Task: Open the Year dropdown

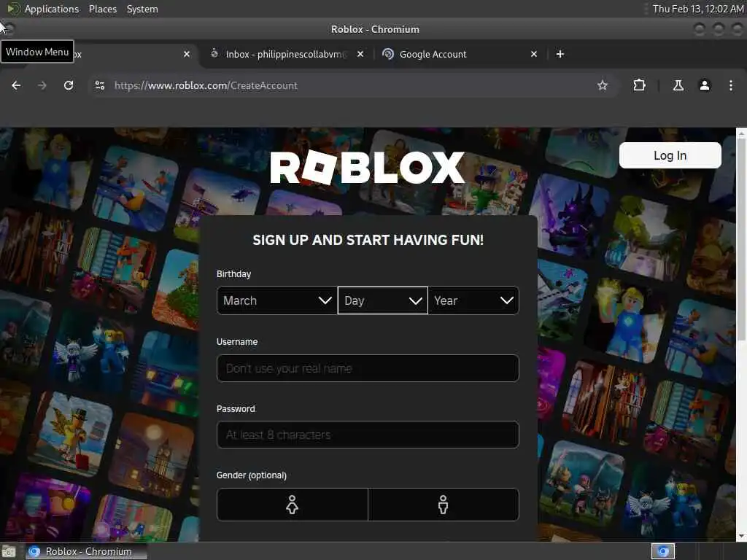Action: 473,300
